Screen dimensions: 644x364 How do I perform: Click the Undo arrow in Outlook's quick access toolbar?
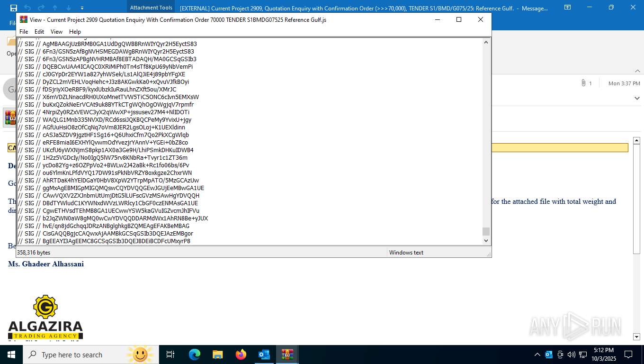click(x=27, y=8)
